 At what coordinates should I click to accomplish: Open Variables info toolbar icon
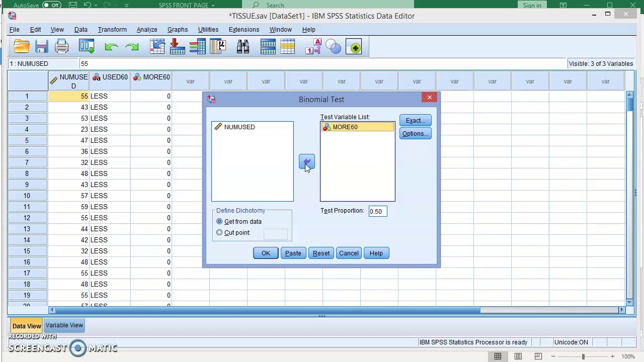pyautogui.click(x=197, y=47)
